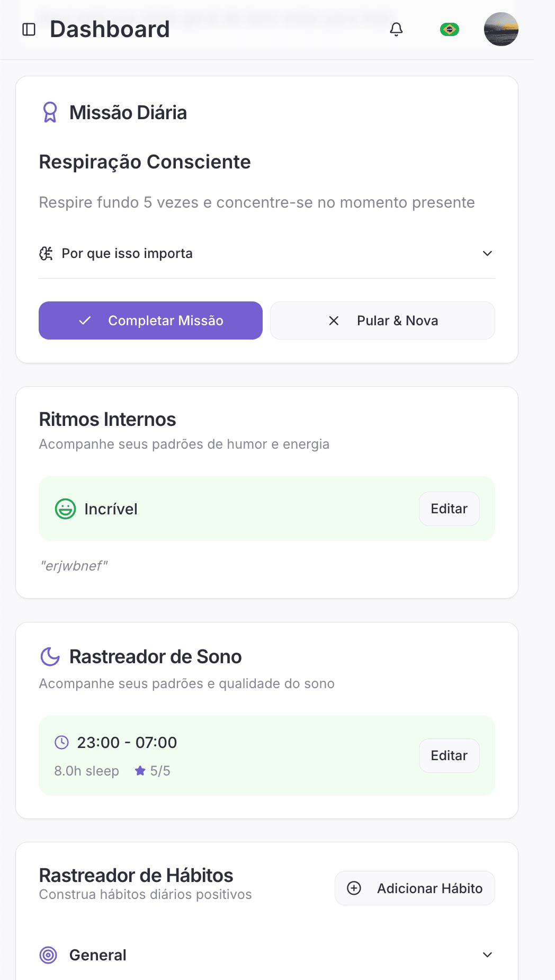Open your profile picture in the top bar
The height and width of the screenshot is (980, 555).
500,29
